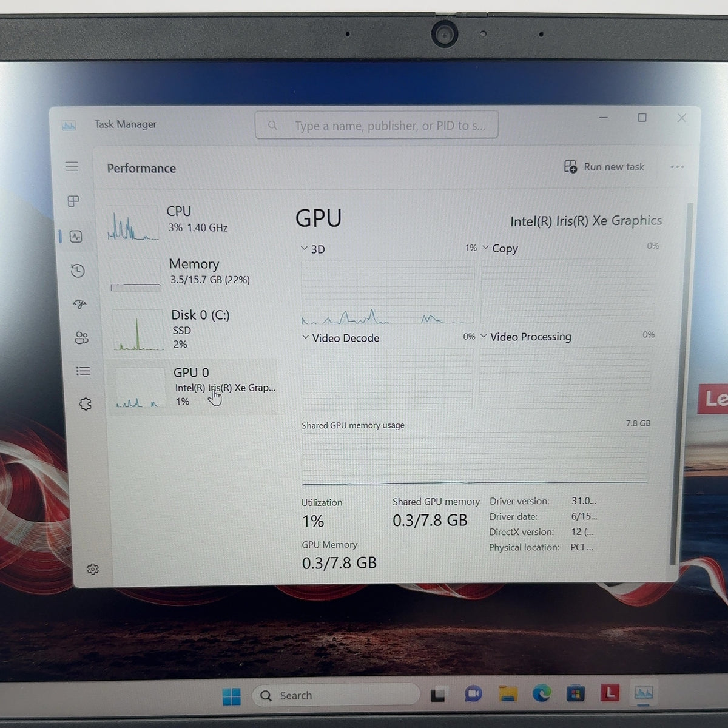Open the Task Manager hamburger navigation menu
Screen dimensions: 728x728
(x=72, y=166)
